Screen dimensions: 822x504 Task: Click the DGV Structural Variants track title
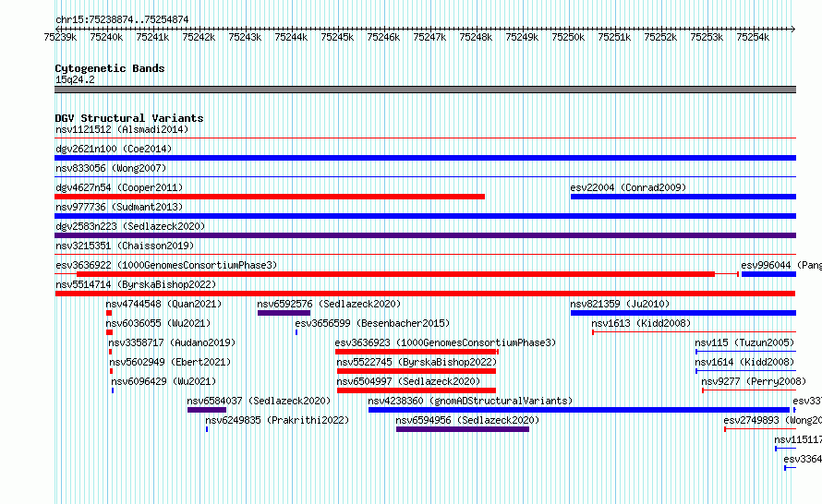129,118
